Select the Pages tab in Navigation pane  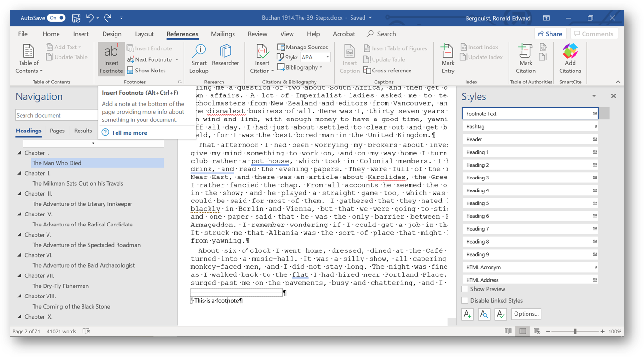(57, 130)
